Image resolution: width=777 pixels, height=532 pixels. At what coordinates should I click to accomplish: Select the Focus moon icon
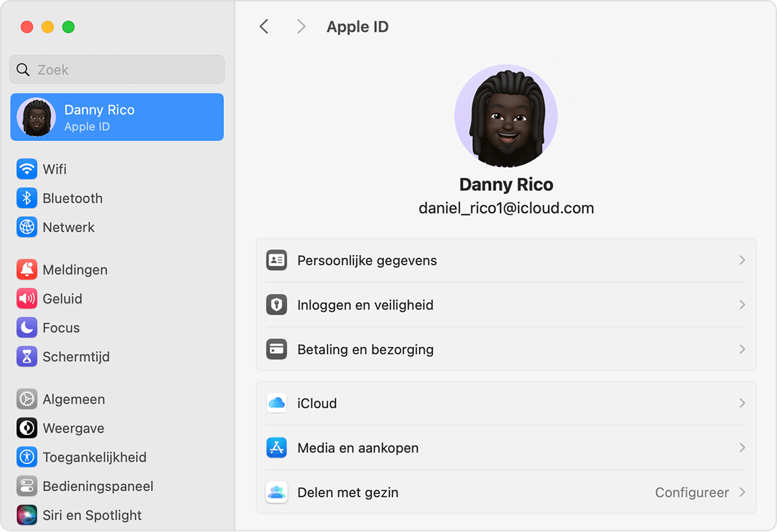(x=27, y=328)
